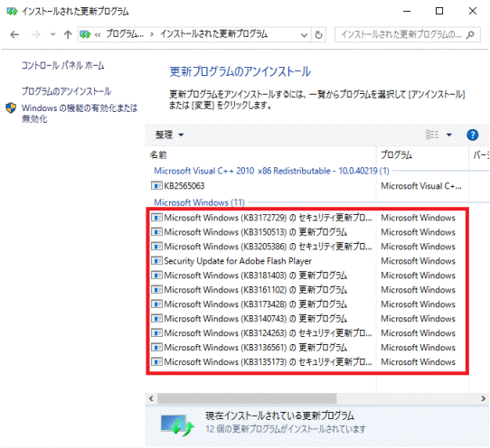Open プログラムのアンインストール link

pyautogui.click(x=66, y=91)
